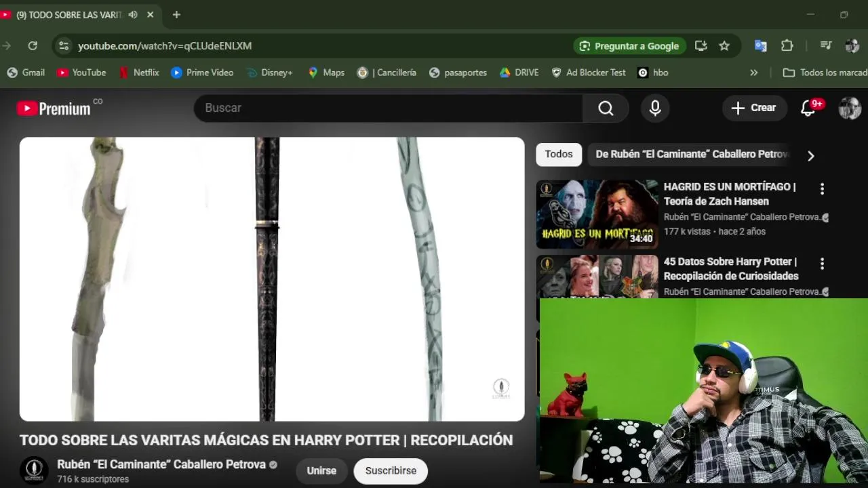The image size is (868, 488).
Task: Expand hidden bookmarks chevron
Action: point(753,73)
